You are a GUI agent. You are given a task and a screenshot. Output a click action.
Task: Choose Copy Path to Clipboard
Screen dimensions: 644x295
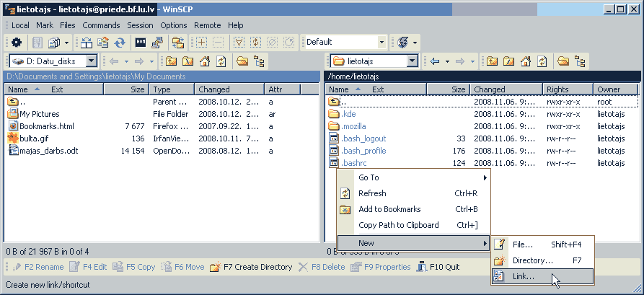[414, 225]
